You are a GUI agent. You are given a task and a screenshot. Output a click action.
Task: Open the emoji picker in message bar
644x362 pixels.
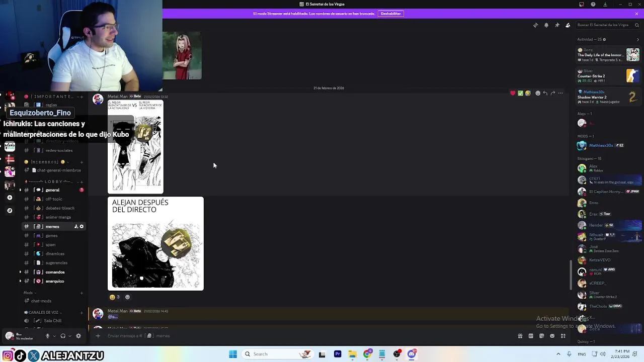[x=552, y=336]
